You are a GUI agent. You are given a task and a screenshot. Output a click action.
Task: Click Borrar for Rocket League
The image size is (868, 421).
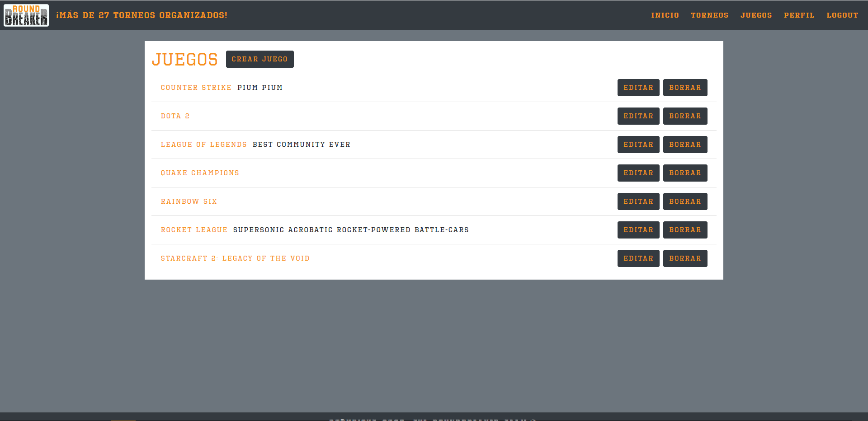(x=685, y=230)
